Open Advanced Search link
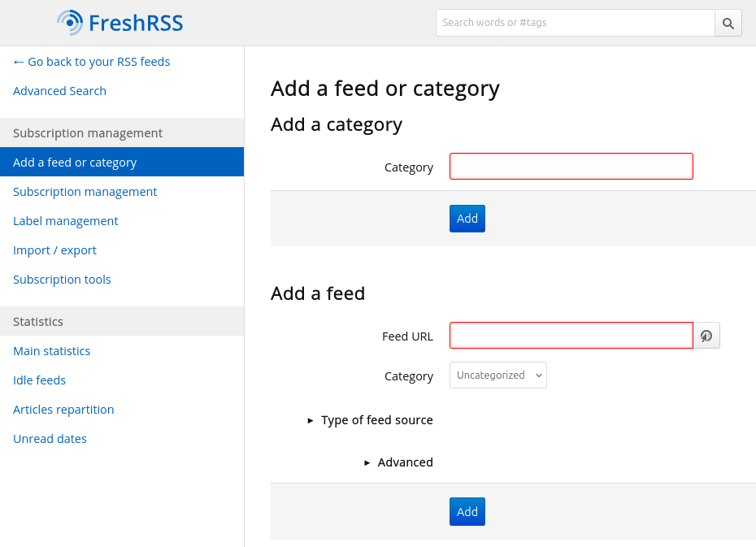The image size is (756, 547). click(59, 91)
